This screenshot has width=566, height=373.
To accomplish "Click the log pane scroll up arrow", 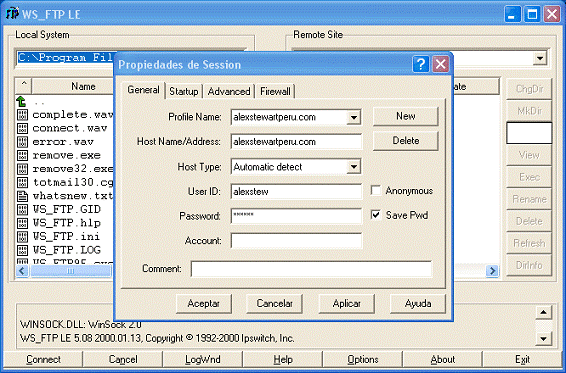I will 543,312.
